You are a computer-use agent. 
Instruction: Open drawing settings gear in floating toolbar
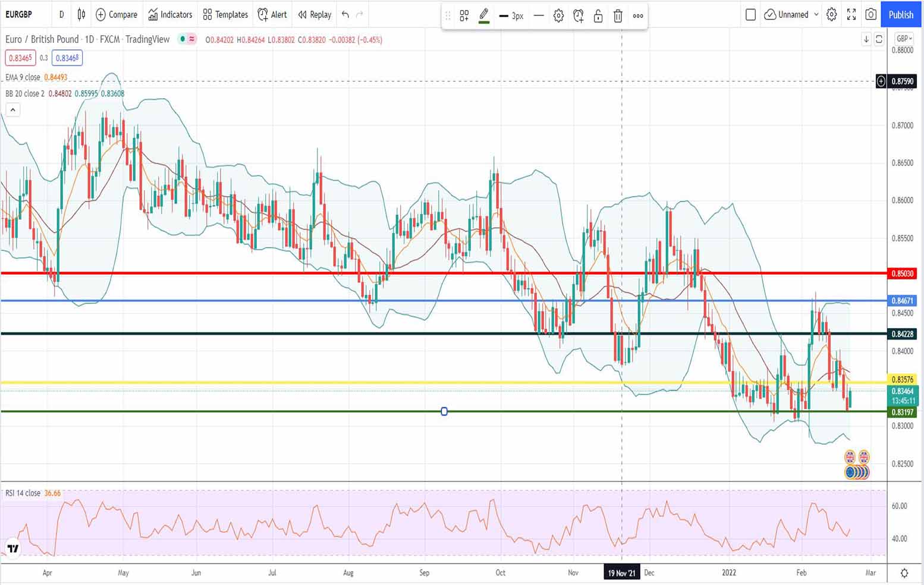558,16
